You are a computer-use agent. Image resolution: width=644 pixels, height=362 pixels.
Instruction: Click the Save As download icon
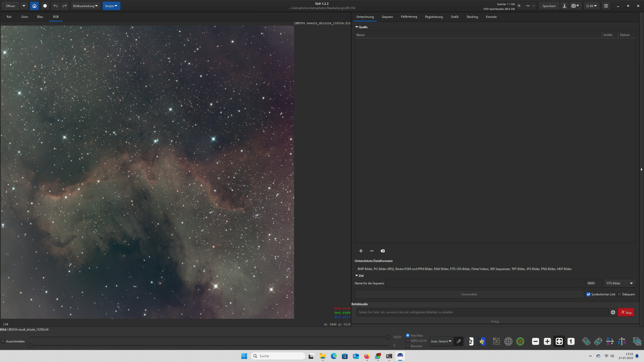tap(565, 6)
